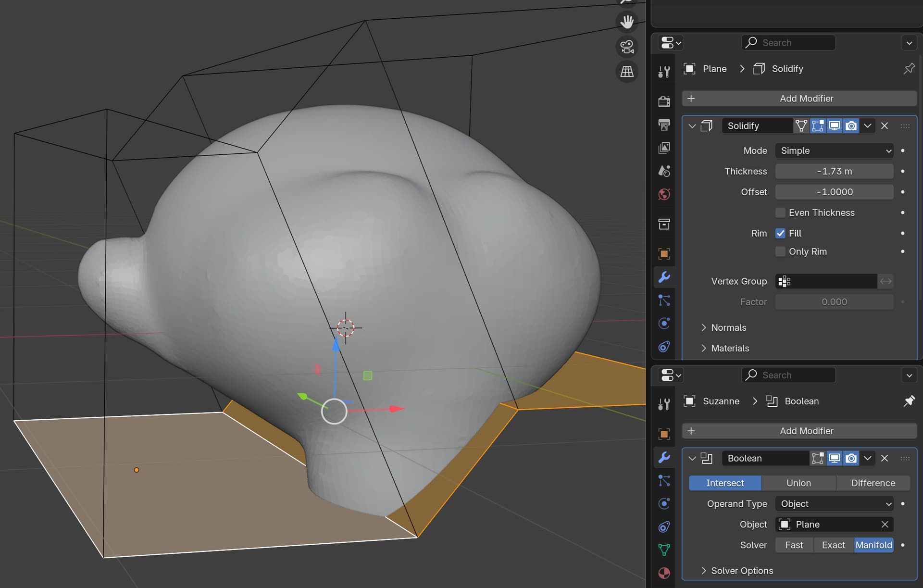Open Object properties tab in Suzanne panel
Viewport: 923px width, 588px height.
coord(664,434)
